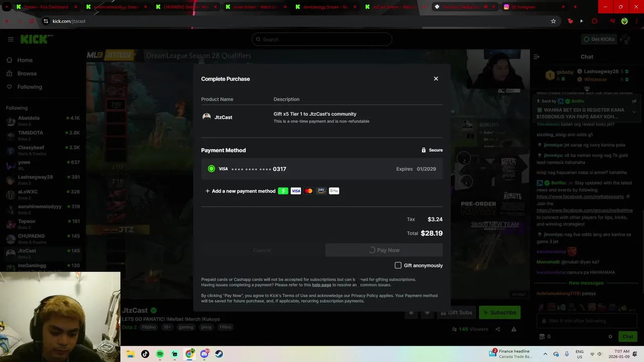Collapse the chat panel with the arrow icon

536,57
